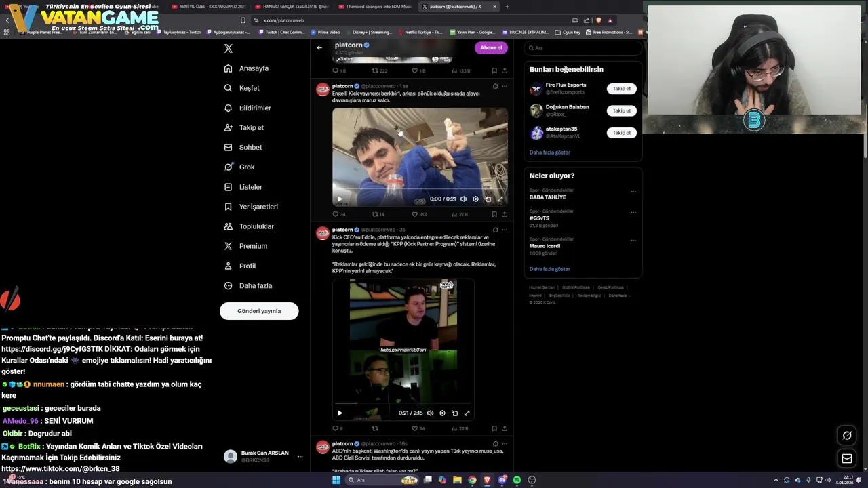Image resolution: width=868 pixels, height=488 pixels.
Task: Repost the Kick CEO post
Action: pyautogui.click(x=375, y=428)
